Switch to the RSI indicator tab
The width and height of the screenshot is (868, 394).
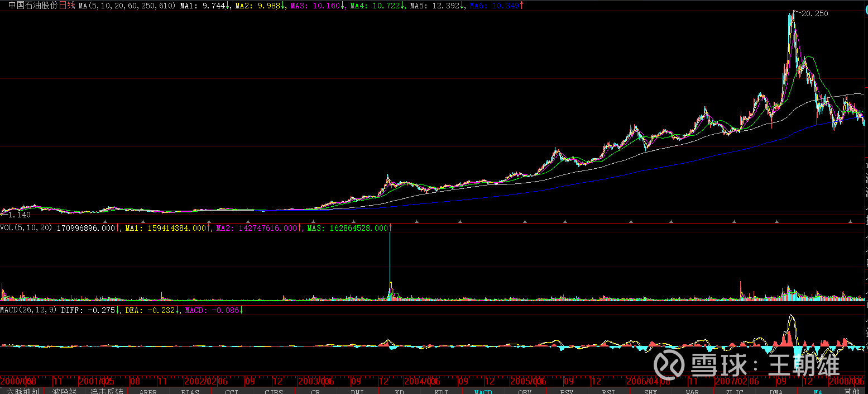(x=608, y=392)
